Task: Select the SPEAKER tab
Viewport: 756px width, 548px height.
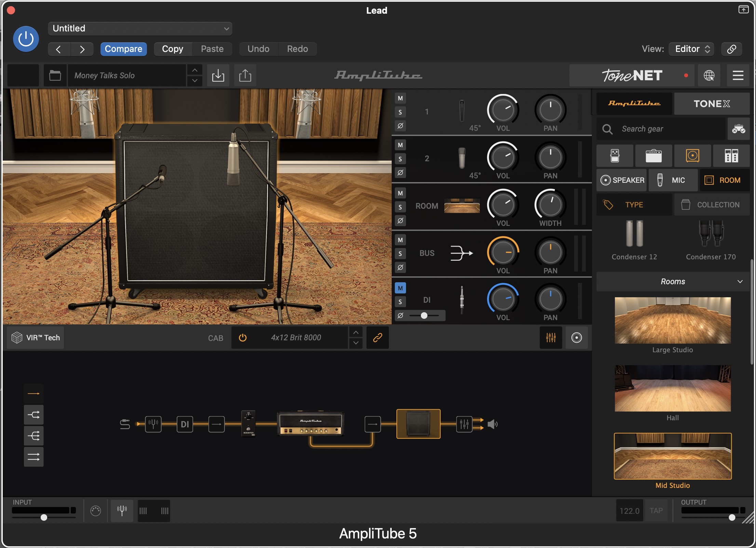Action: pos(622,180)
